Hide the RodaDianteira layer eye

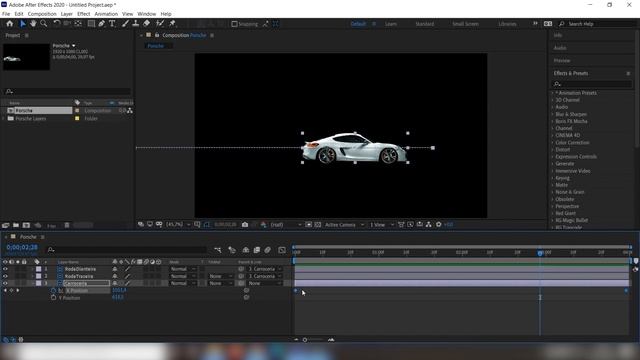tap(5, 269)
